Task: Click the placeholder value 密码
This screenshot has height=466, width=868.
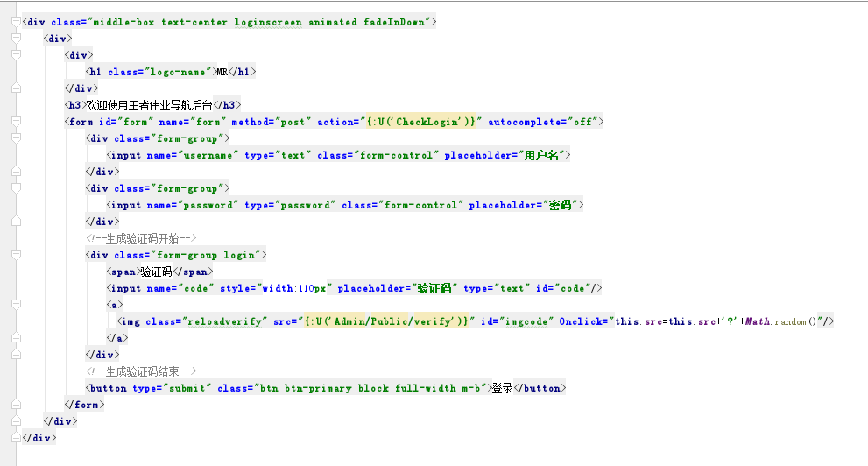Action: pyautogui.click(x=561, y=205)
